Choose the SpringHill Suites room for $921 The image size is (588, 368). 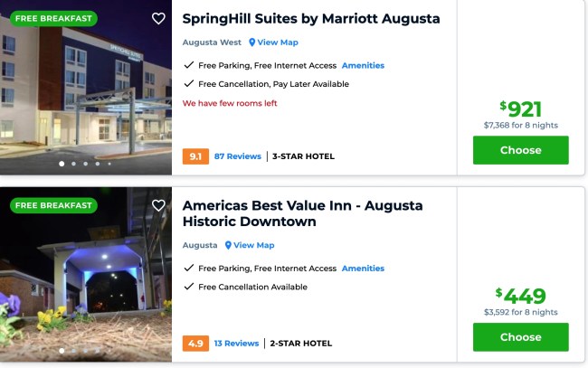point(520,150)
